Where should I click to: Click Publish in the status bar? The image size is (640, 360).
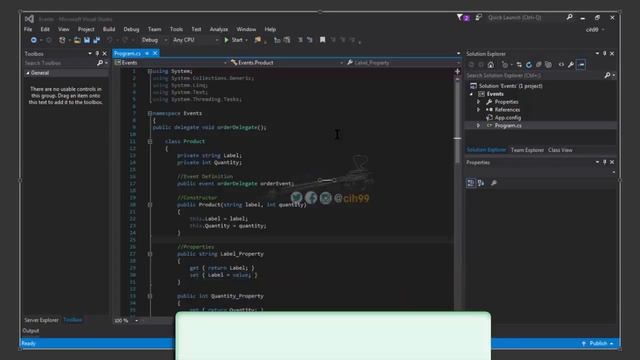pos(598,343)
